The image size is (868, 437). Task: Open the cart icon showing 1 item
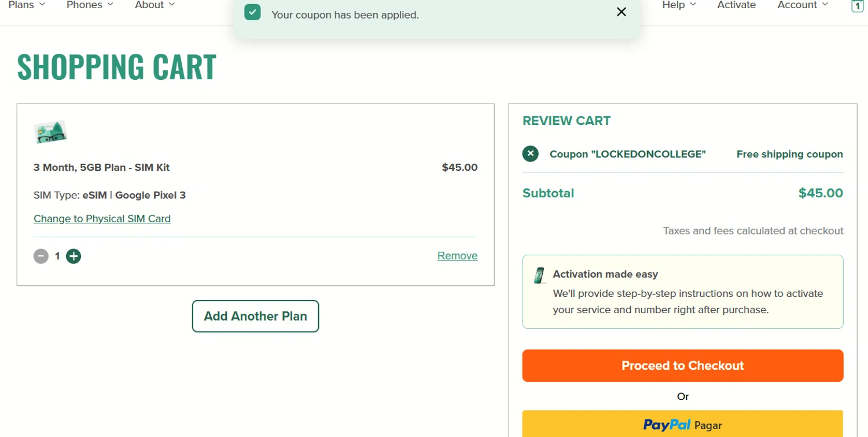pos(857,6)
